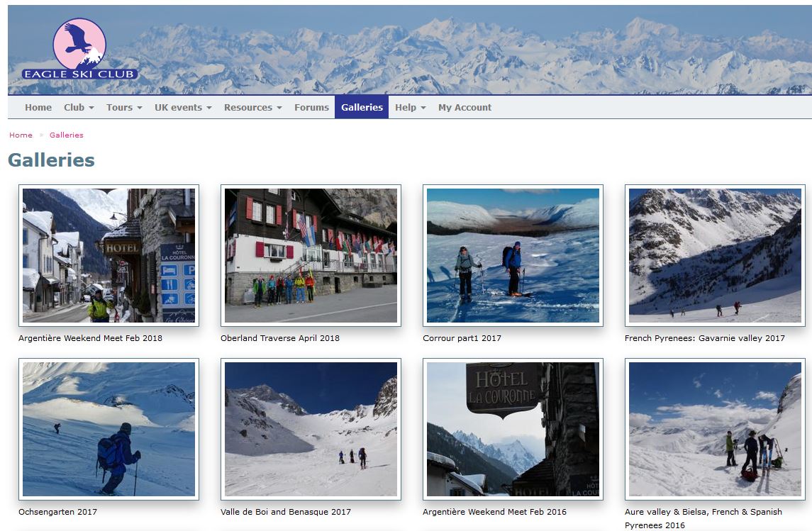Viewport: 812px width, 531px height.
Task: Open the Forums page
Action: click(x=311, y=108)
